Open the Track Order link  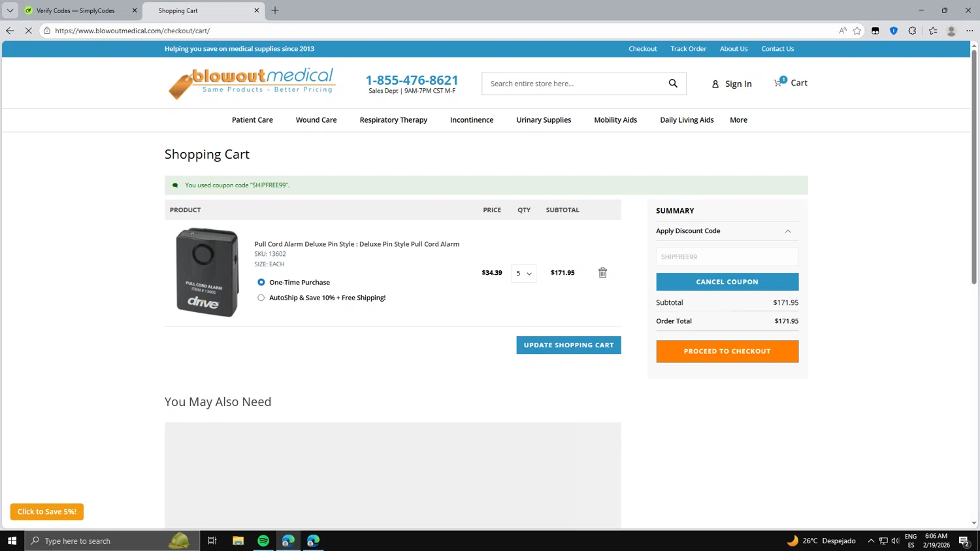tap(688, 49)
